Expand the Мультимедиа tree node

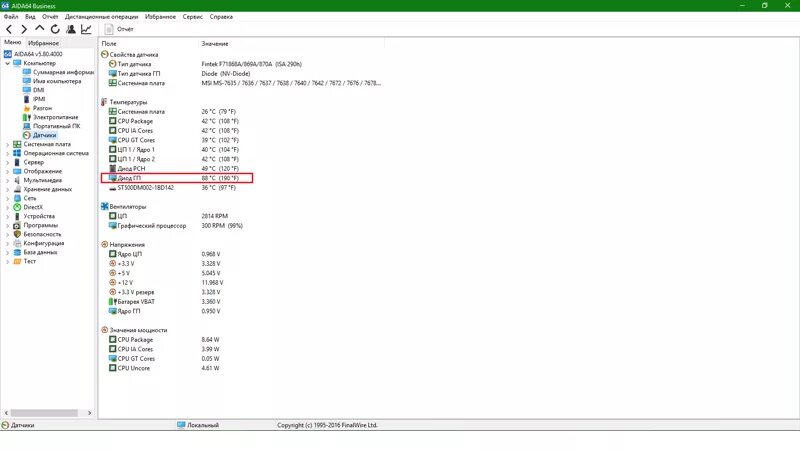pyautogui.click(x=7, y=180)
